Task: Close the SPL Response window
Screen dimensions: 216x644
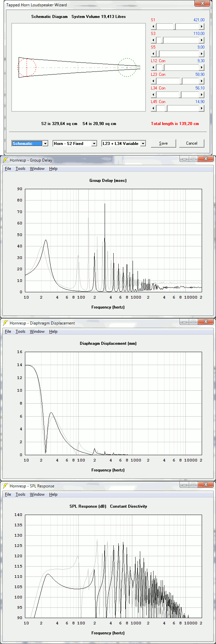Action: pos(206,485)
